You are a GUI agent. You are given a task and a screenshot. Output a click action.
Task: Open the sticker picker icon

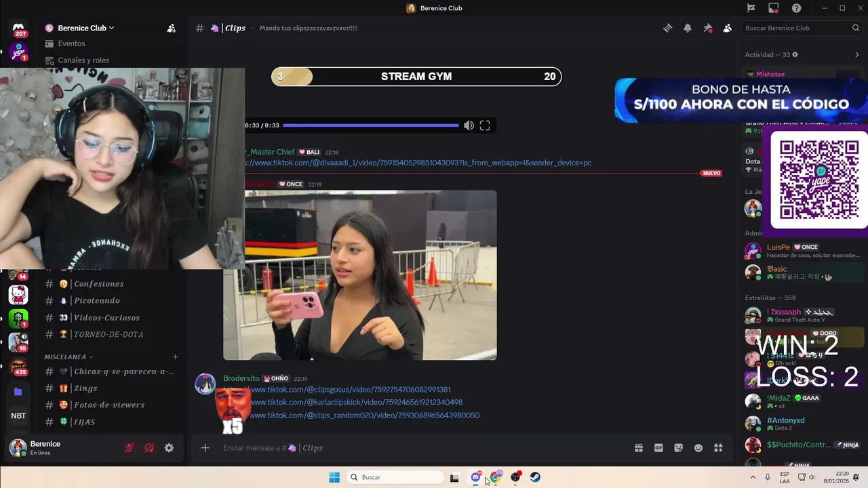click(x=678, y=448)
